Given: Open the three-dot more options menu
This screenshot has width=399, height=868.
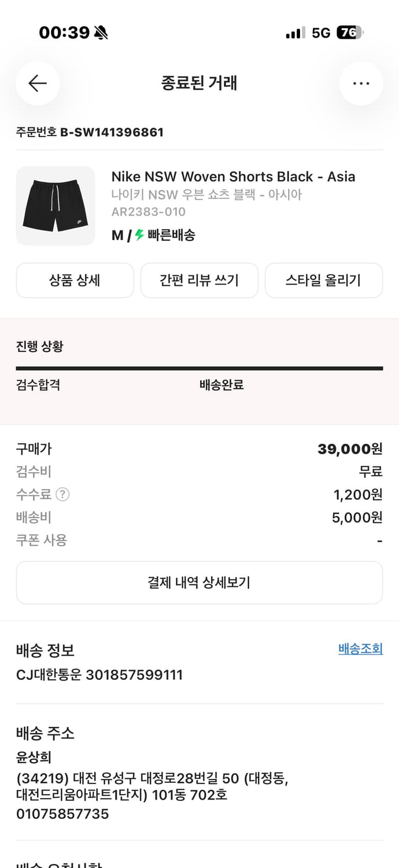Looking at the screenshot, I should coord(361,83).
